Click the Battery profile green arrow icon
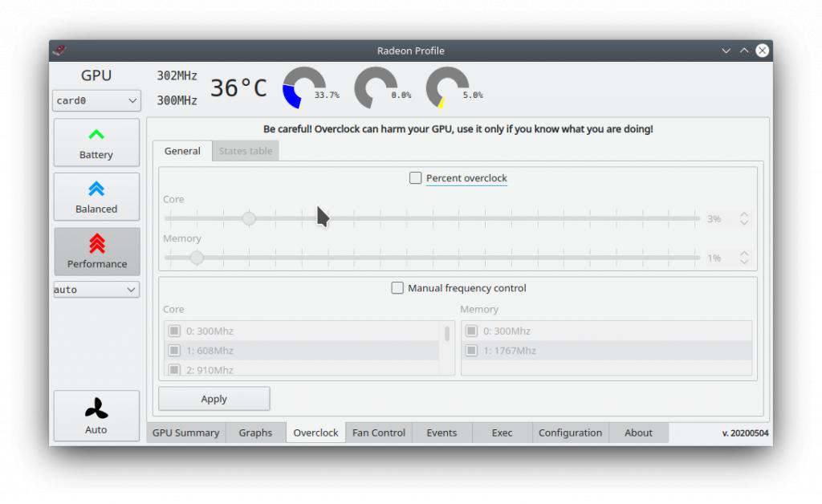Screen dimensions: 822x504 click(x=96, y=135)
